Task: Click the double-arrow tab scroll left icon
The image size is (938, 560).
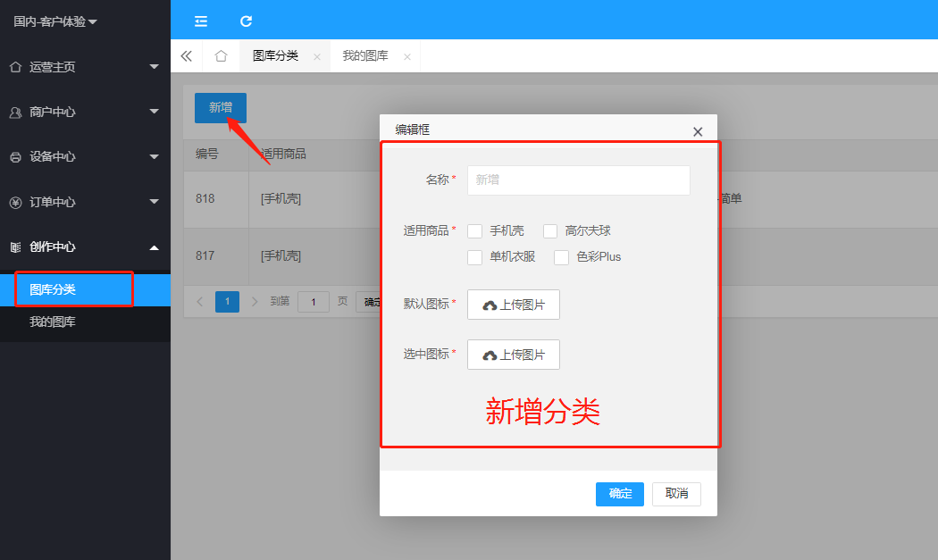Action: tap(186, 56)
